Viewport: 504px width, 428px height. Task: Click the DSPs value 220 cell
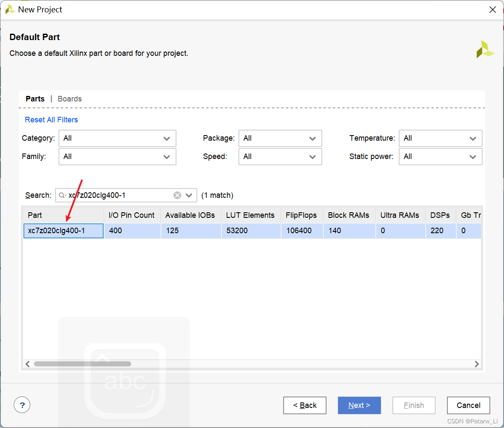[x=440, y=231]
